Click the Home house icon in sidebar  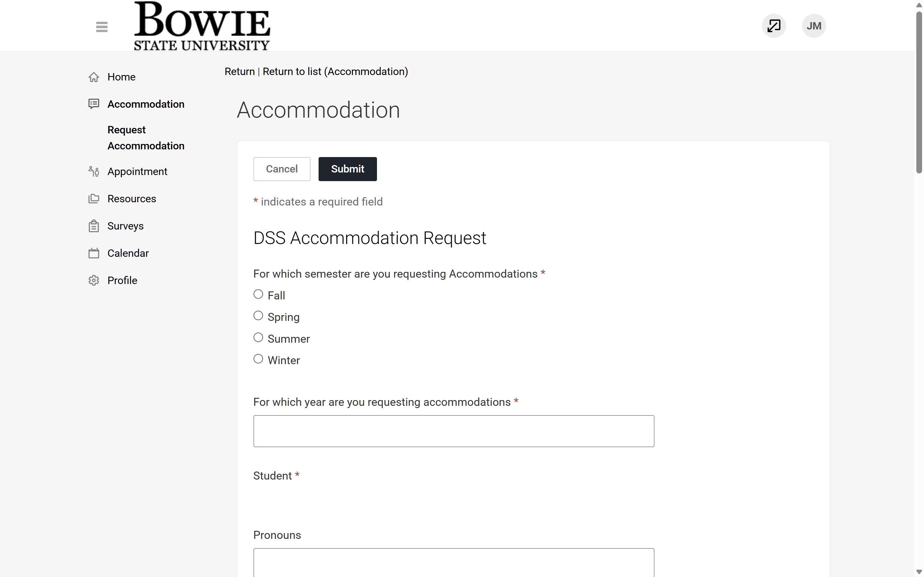(x=94, y=77)
